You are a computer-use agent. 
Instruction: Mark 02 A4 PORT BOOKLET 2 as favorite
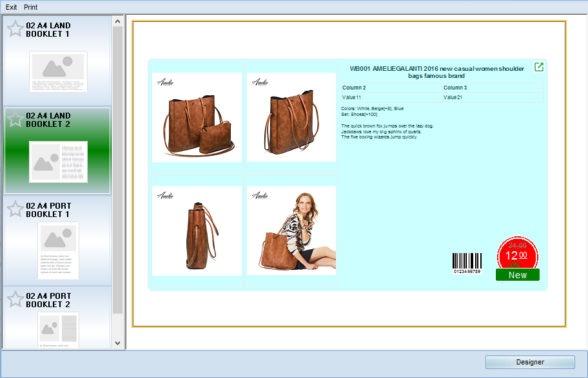point(15,299)
